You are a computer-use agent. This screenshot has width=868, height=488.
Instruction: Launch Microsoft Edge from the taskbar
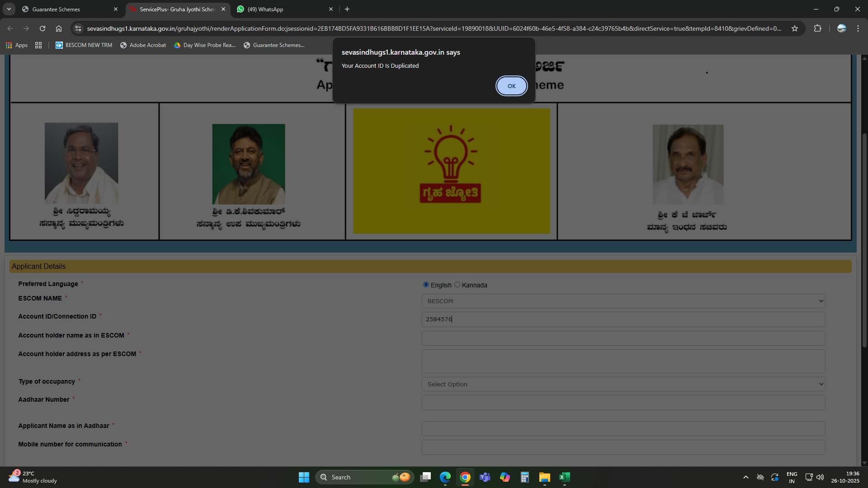click(445, 477)
